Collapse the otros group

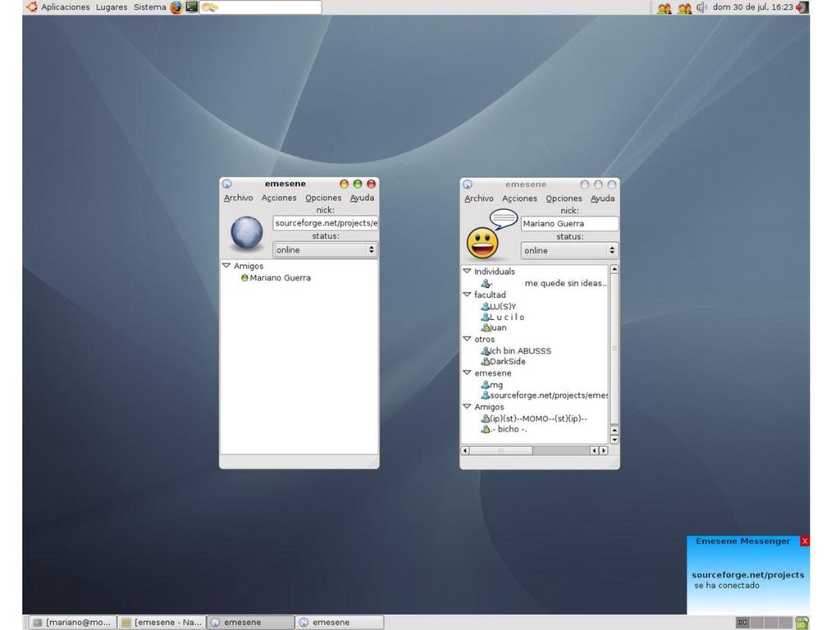(x=467, y=339)
